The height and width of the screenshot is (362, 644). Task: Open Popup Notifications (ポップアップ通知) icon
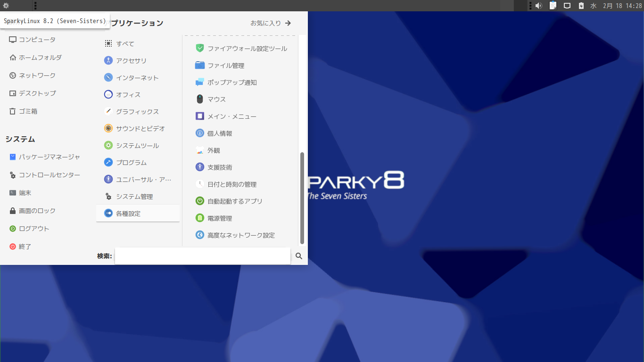pos(199,82)
